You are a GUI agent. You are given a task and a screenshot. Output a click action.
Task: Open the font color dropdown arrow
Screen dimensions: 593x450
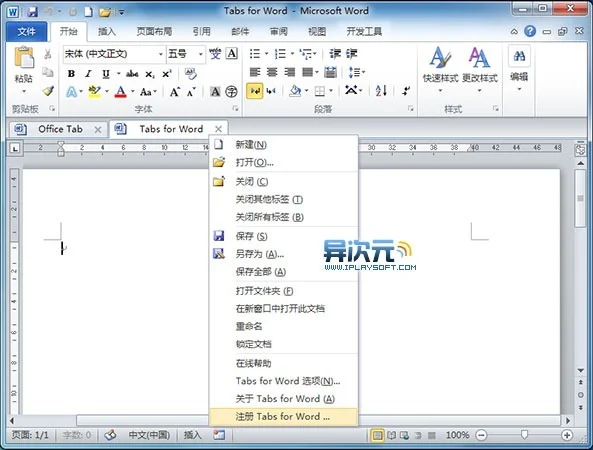(132, 92)
